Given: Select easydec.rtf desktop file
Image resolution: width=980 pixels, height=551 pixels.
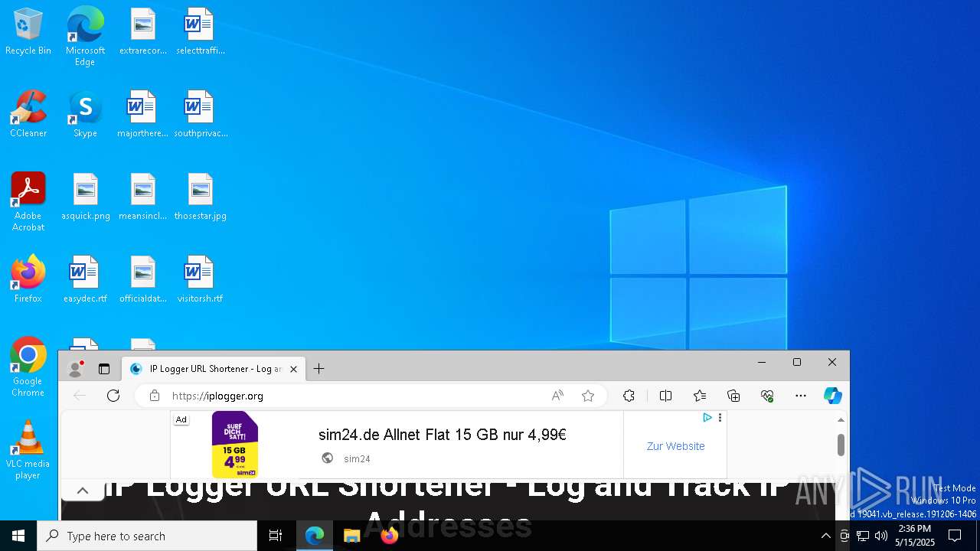Looking at the screenshot, I should pos(85,280).
